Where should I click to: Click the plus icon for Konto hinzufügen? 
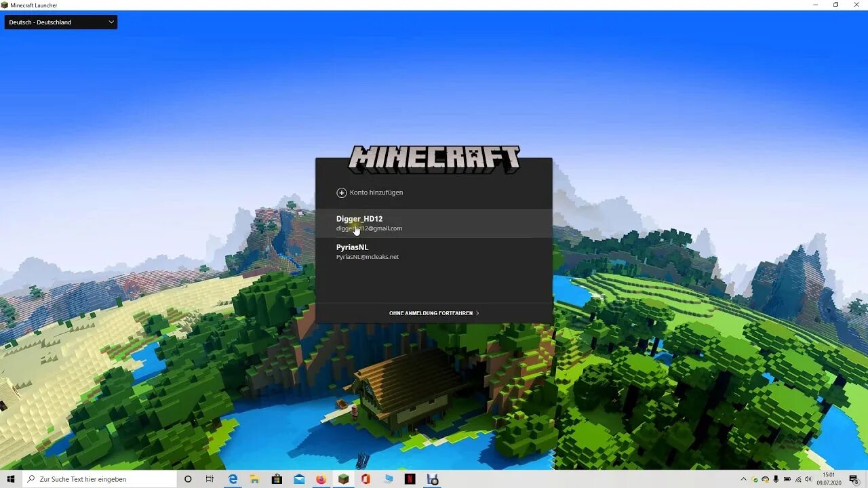point(342,192)
